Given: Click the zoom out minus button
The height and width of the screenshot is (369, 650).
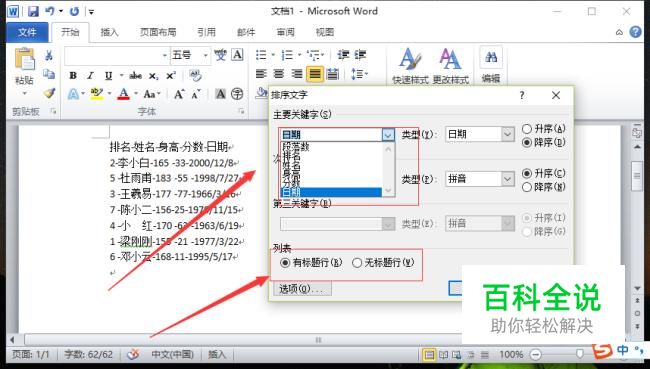Looking at the screenshot, I should 536,354.
